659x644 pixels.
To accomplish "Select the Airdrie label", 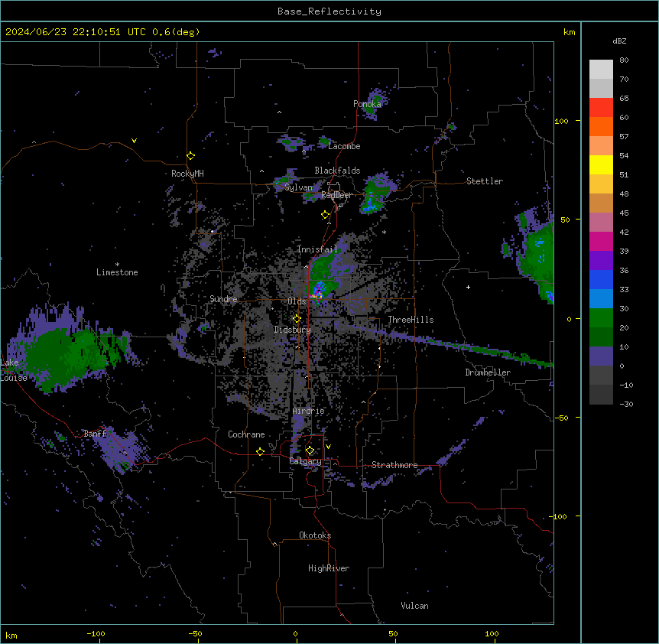I will coord(309,411).
